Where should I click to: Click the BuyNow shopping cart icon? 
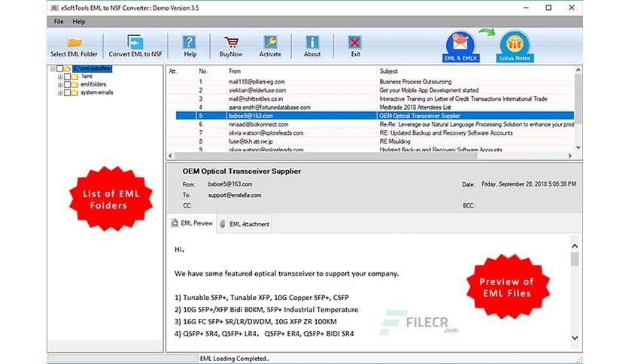(231, 42)
